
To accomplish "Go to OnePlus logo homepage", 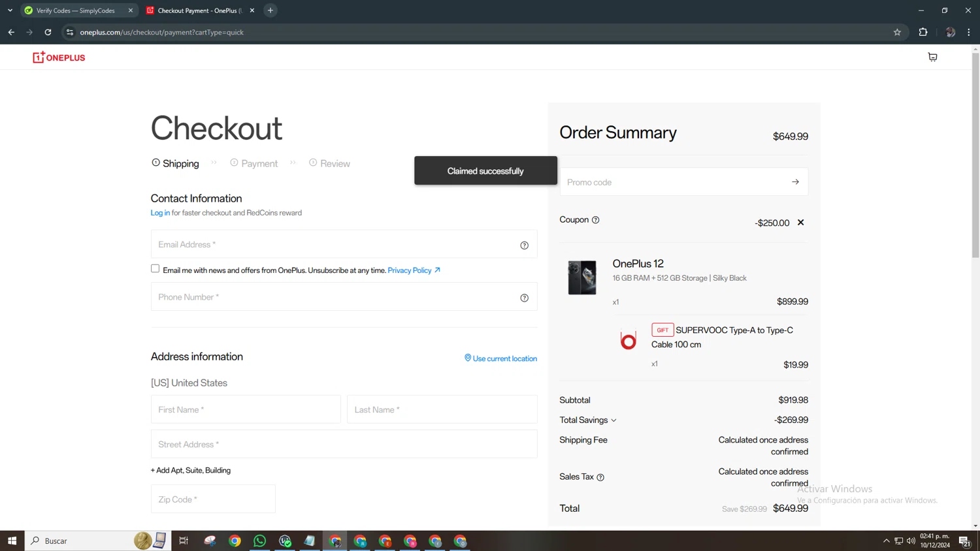I will (59, 57).
